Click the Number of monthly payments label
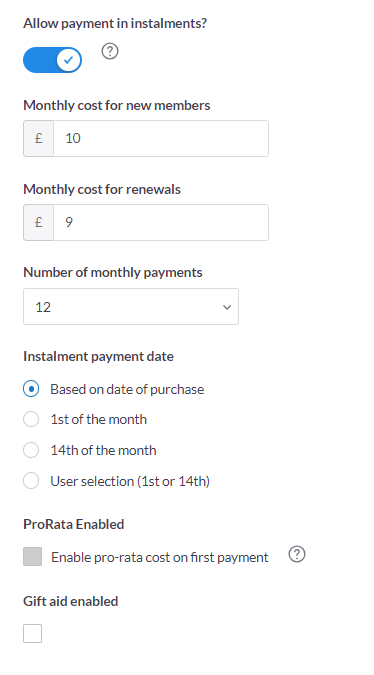 tap(113, 272)
